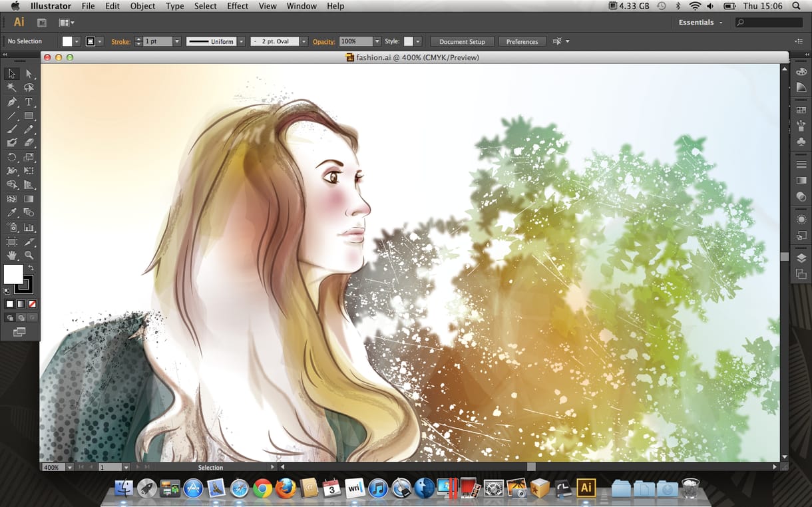
Task: Select the Eraser tool
Action: 29,142
